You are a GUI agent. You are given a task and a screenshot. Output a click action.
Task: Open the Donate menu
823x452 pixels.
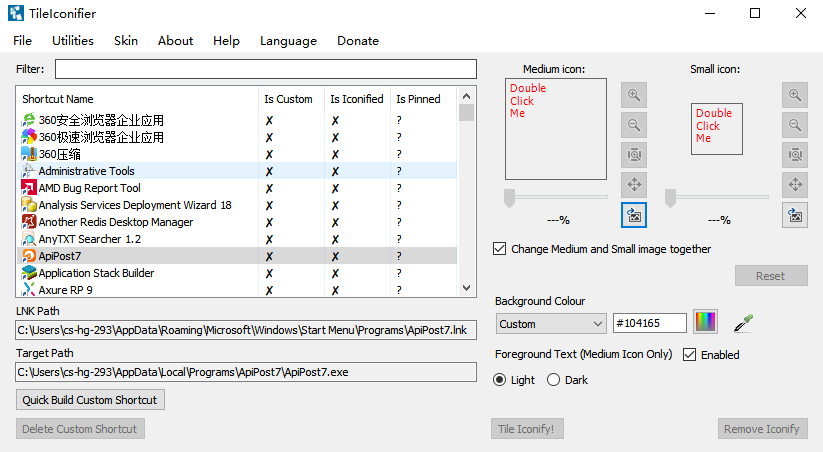[358, 41]
